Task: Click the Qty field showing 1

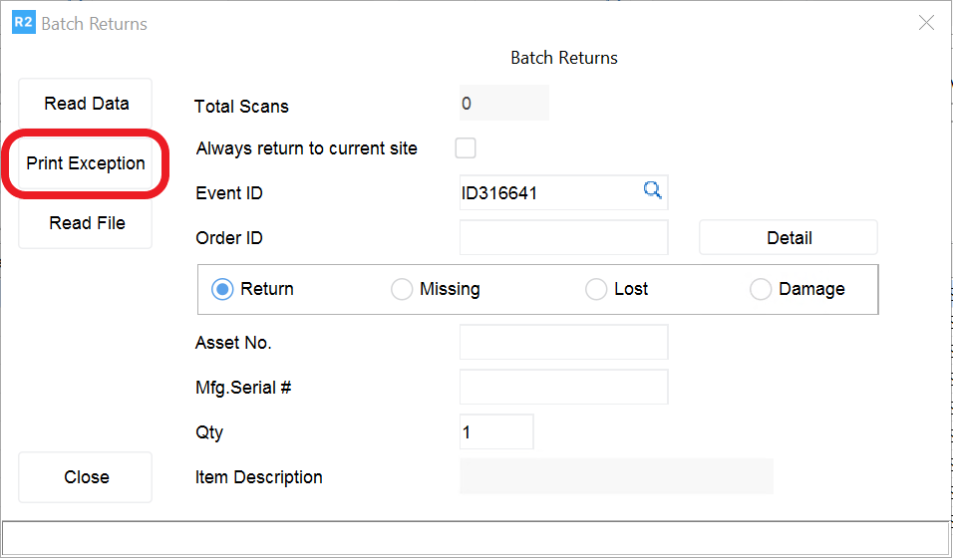Action: point(496,432)
